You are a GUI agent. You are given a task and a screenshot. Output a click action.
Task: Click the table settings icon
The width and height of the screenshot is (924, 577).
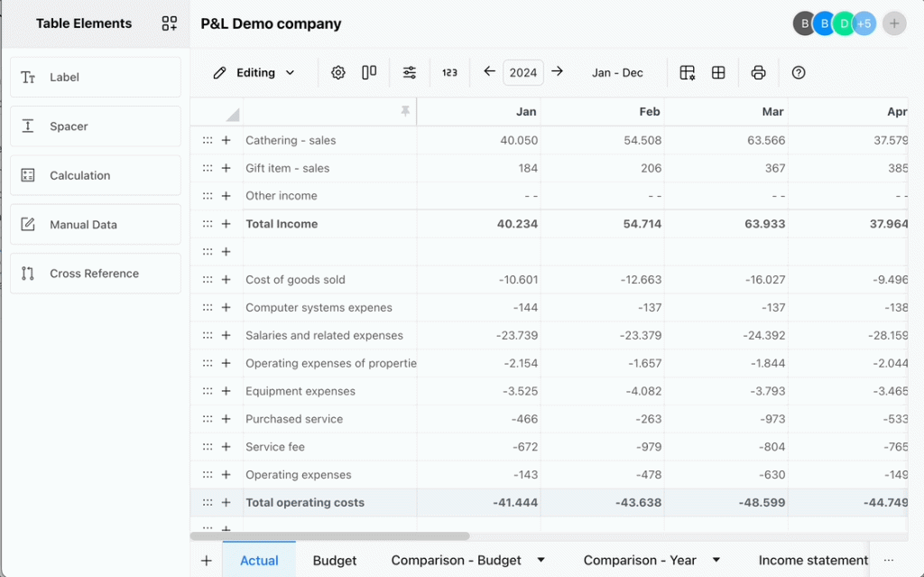(x=688, y=72)
